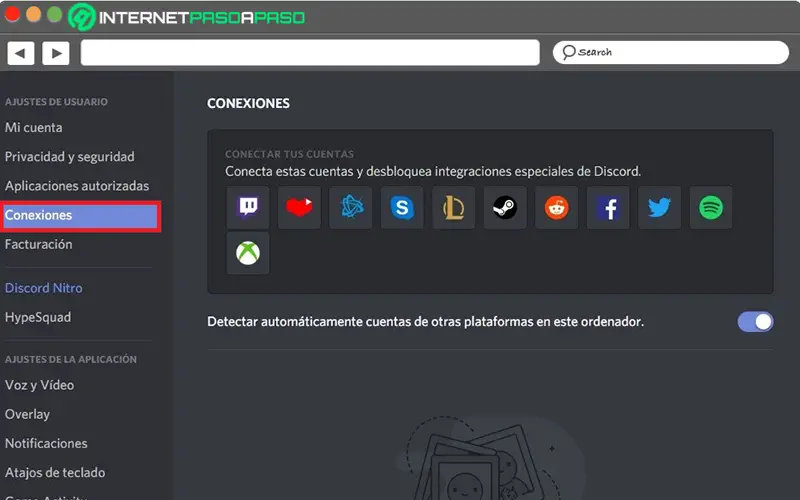
Task: Open Overlay settings
Action: point(27,414)
